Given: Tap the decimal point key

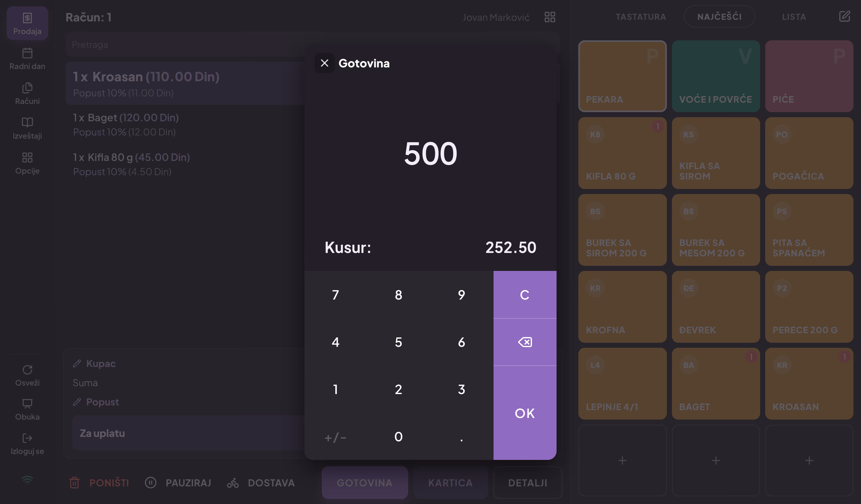Looking at the screenshot, I should [461, 436].
